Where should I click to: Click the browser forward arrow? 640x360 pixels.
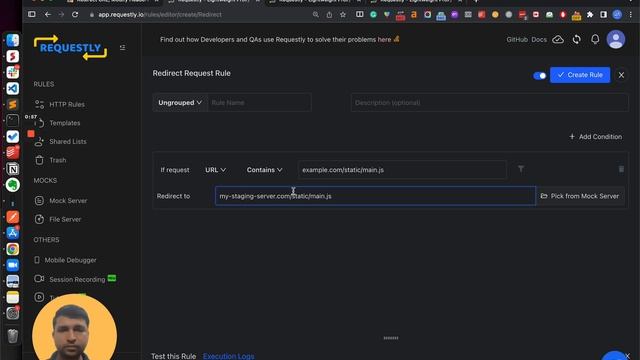pos(61,14)
